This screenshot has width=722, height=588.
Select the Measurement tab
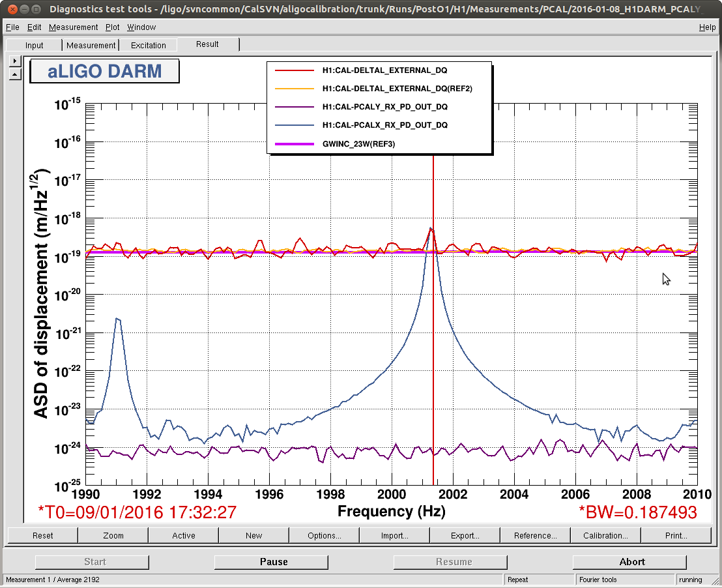tap(91, 46)
